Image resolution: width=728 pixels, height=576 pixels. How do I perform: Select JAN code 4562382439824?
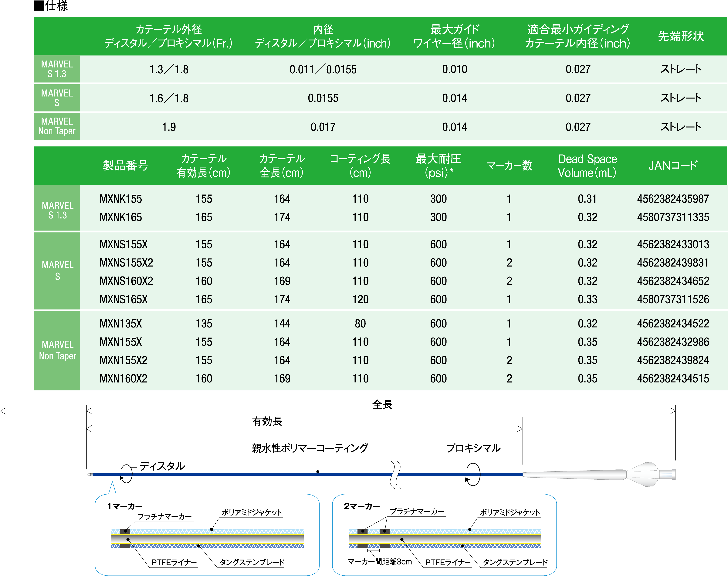[x=673, y=360]
